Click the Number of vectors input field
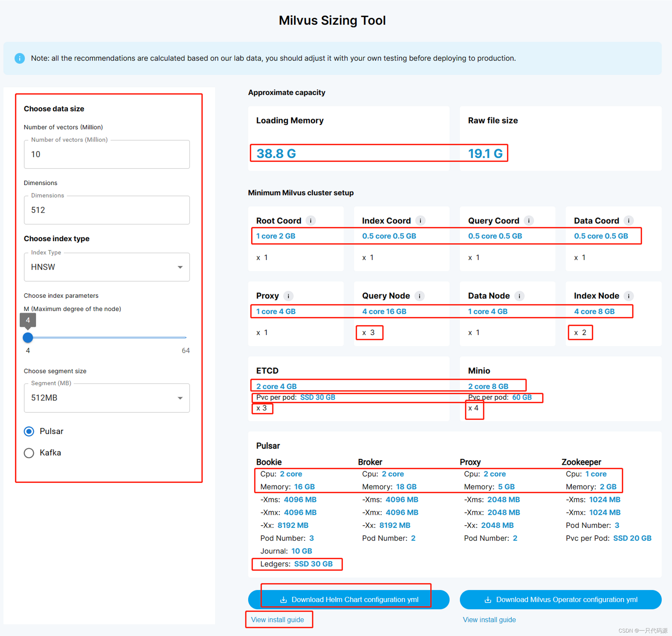672x636 pixels. click(x=107, y=155)
